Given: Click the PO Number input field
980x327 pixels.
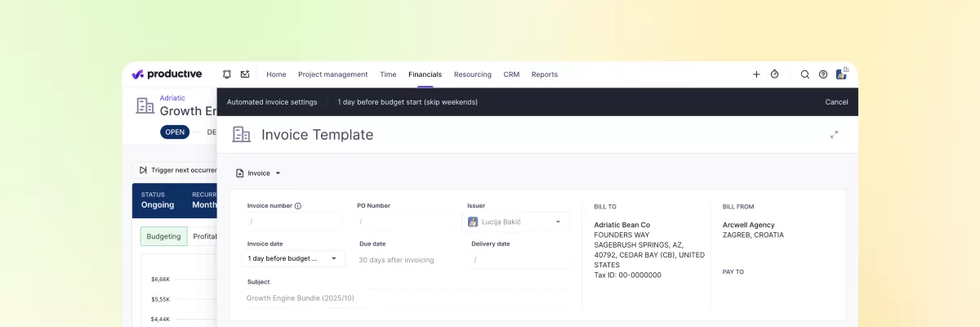Looking at the screenshot, I should [404, 222].
